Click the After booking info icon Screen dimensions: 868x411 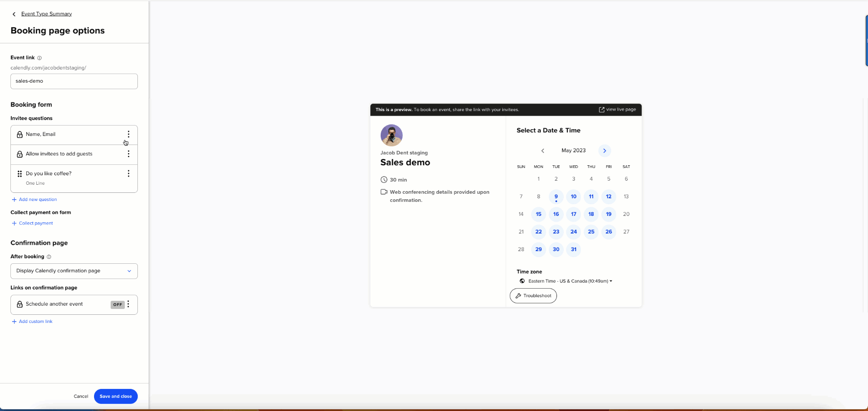point(49,257)
